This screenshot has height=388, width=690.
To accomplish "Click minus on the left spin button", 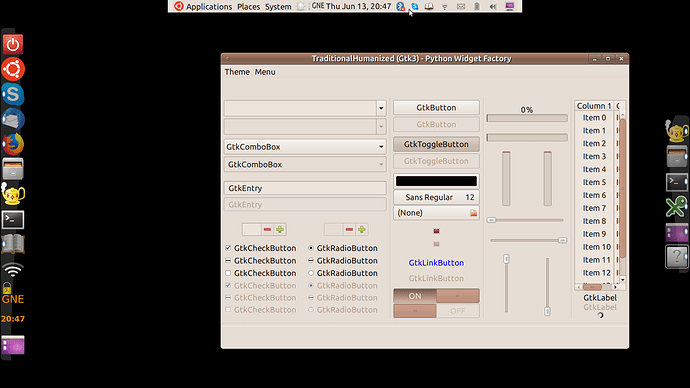I will coord(267,229).
